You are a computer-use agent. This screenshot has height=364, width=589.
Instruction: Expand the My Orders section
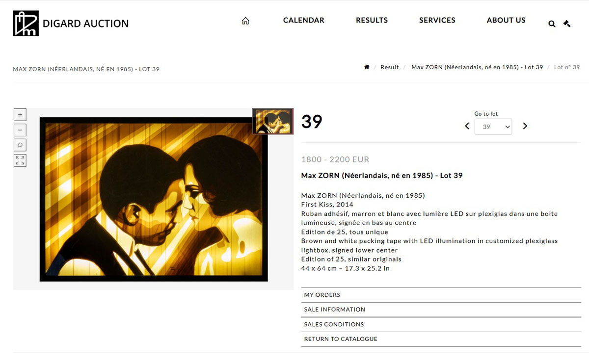click(x=441, y=295)
